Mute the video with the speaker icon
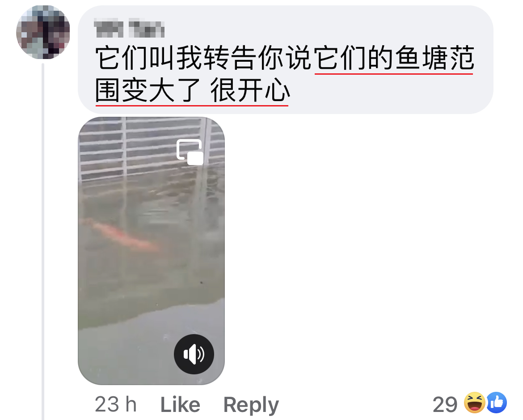This screenshot has width=523, height=420. click(194, 354)
